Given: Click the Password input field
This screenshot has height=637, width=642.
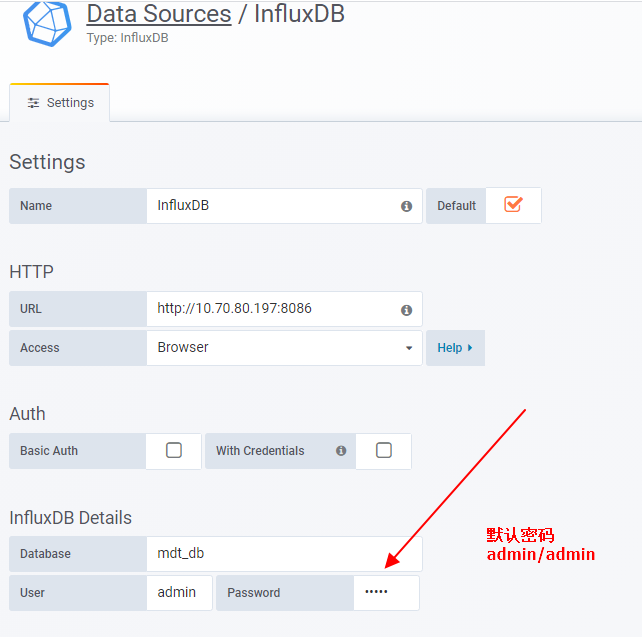Looking at the screenshot, I should pyautogui.click(x=385, y=592).
